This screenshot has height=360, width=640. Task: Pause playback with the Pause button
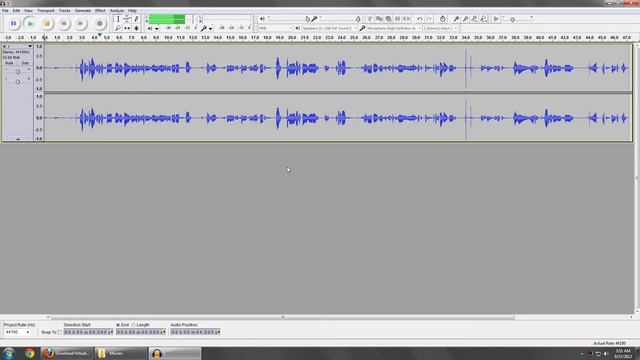(13, 24)
